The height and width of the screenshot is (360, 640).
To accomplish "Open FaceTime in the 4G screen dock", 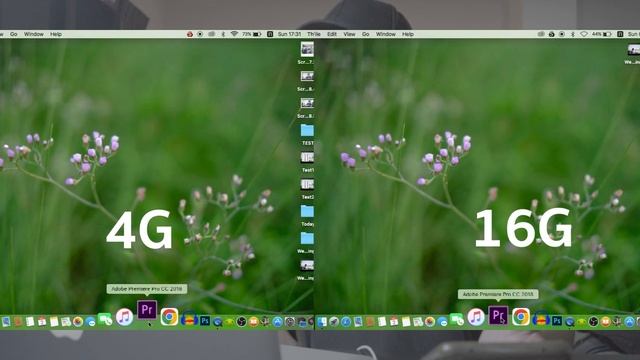I will click(x=105, y=319).
